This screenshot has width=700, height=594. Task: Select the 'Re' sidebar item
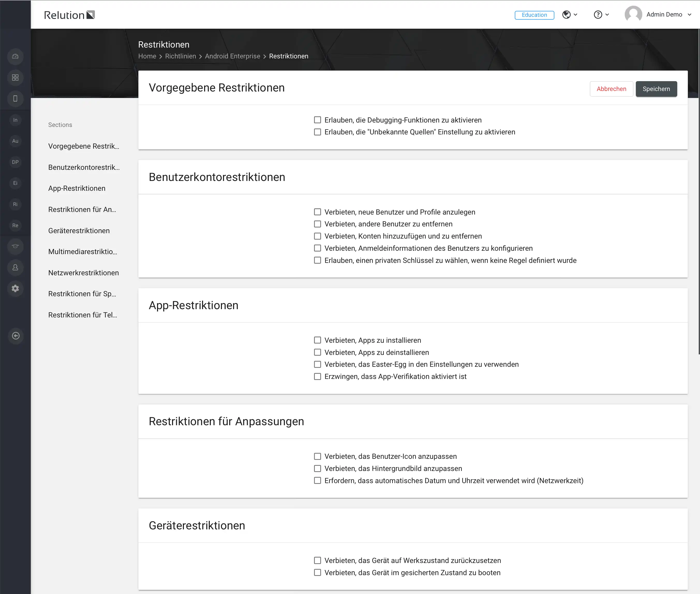click(x=15, y=225)
